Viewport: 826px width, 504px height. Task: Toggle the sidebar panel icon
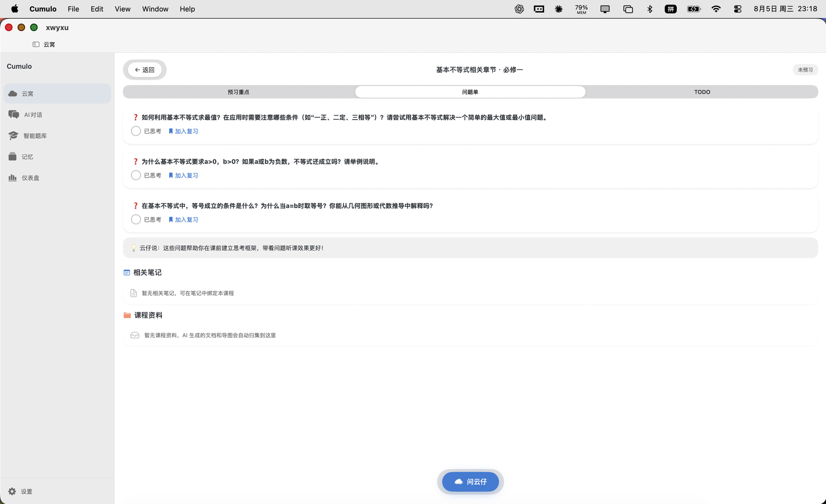(x=36, y=44)
